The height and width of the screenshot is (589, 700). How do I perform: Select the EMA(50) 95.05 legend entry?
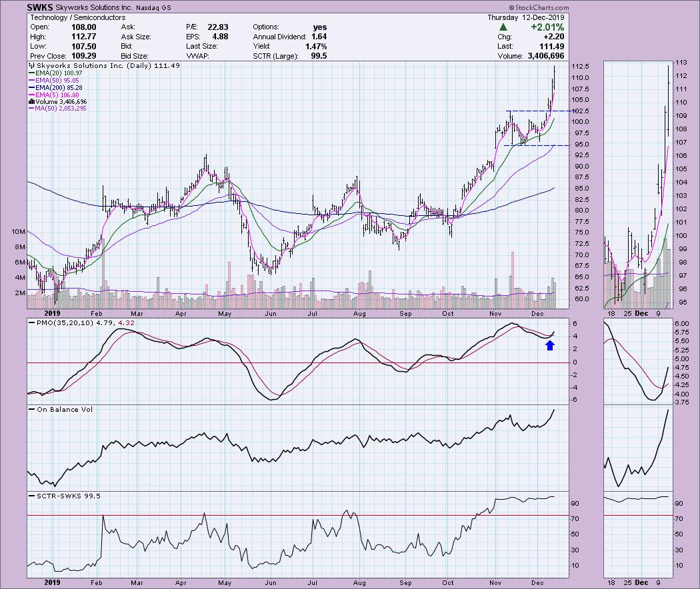click(53, 81)
